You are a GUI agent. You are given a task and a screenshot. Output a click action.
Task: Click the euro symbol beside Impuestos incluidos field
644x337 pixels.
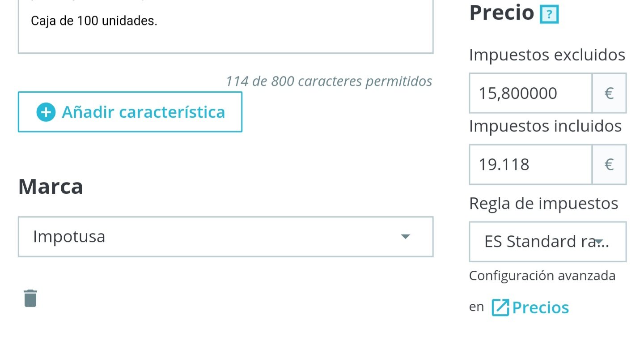pyautogui.click(x=609, y=164)
